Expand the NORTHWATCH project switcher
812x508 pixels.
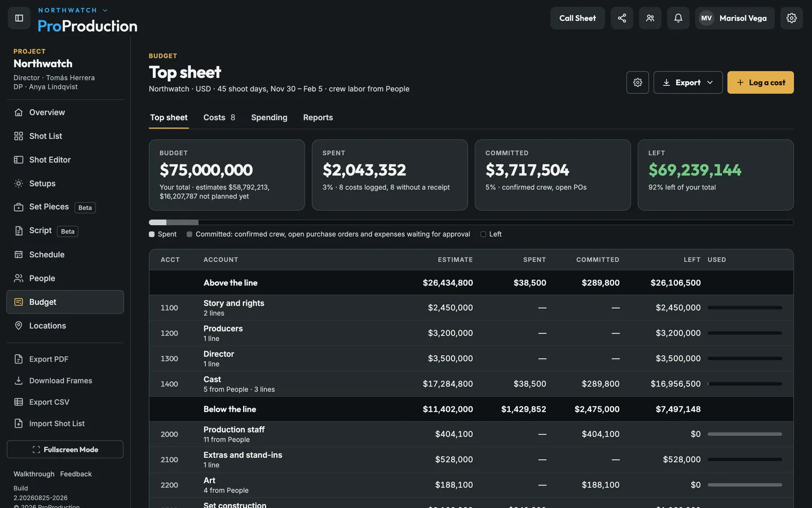[x=73, y=10]
